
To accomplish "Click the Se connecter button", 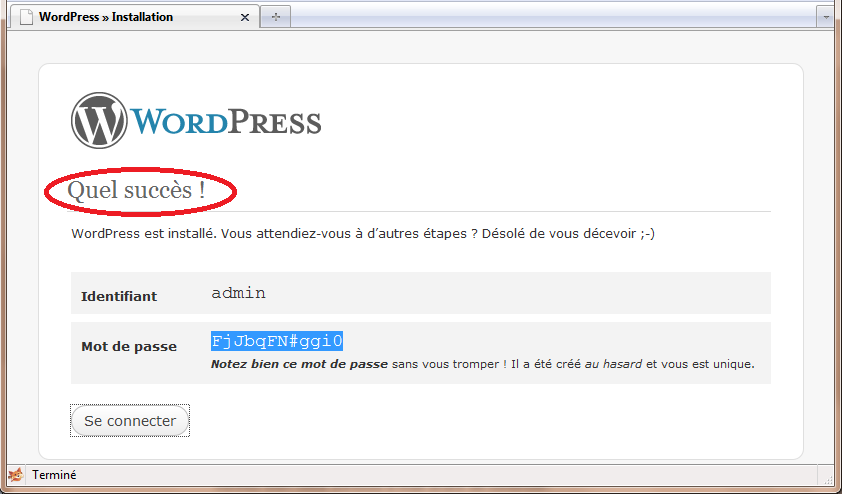I will point(130,421).
